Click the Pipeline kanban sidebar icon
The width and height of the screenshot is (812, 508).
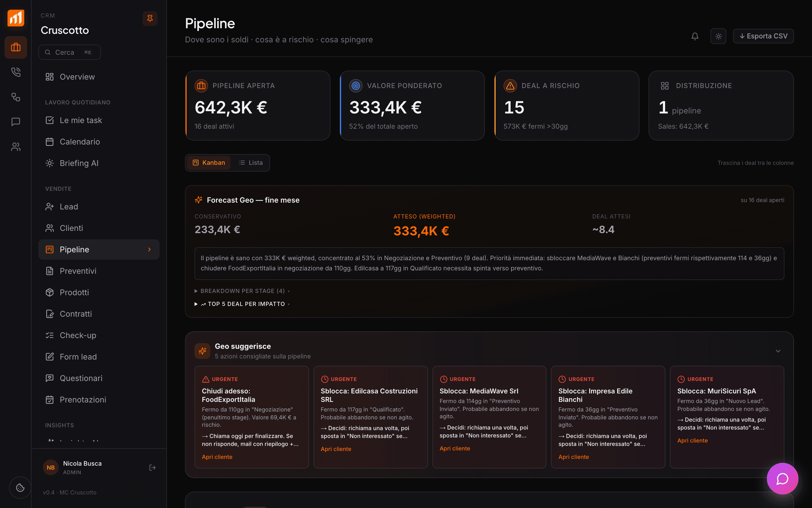50,250
